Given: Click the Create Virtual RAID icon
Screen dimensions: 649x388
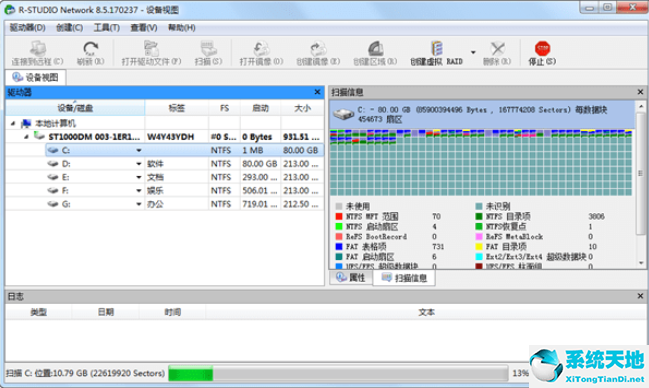Looking at the screenshot, I should [436, 48].
